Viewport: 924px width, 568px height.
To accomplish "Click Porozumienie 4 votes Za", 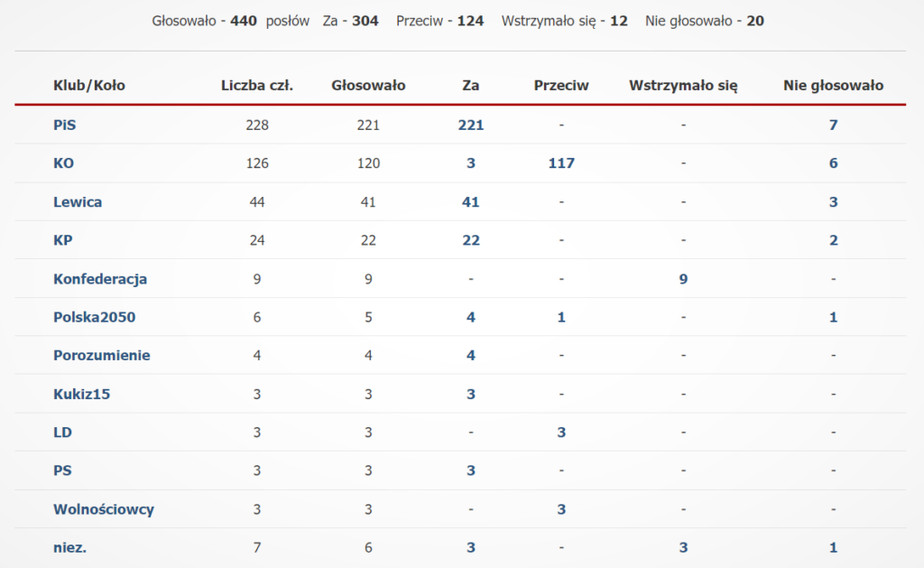I will click(x=471, y=356).
